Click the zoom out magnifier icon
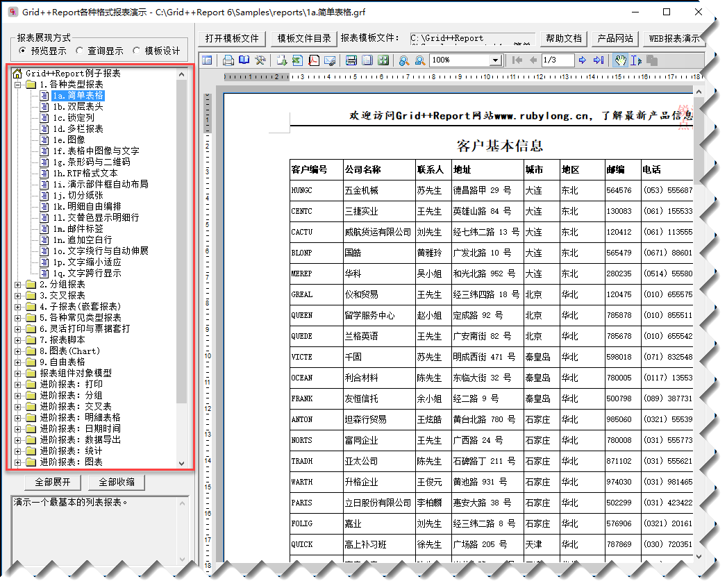 tap(420, 60)
